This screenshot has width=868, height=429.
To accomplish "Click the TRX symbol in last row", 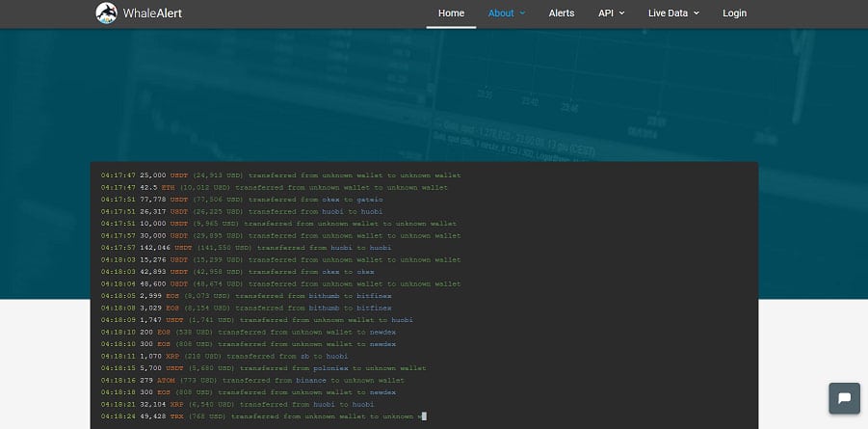I will tap(177, 416).
